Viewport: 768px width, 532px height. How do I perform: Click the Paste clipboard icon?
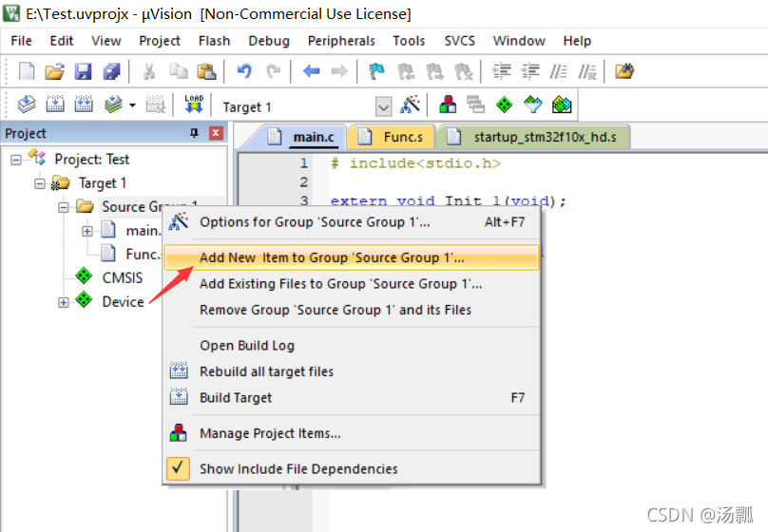[x=206, y=71]
